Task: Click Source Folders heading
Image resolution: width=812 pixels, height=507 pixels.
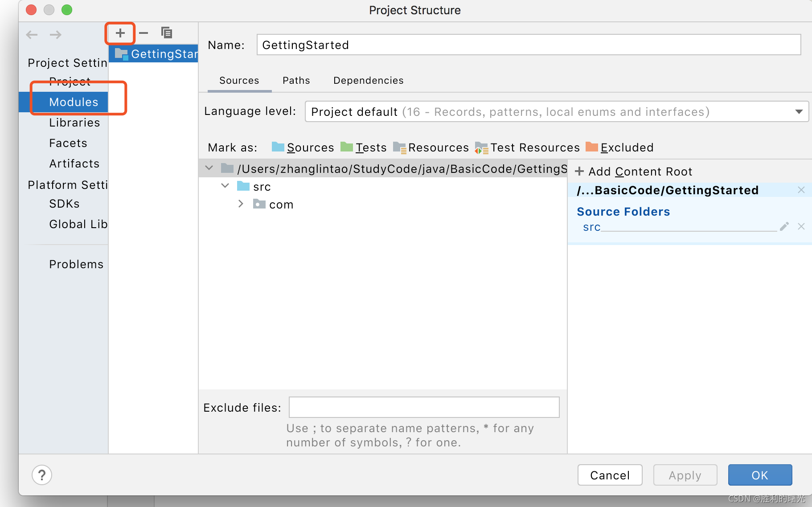Action: [x=623, y=212]
